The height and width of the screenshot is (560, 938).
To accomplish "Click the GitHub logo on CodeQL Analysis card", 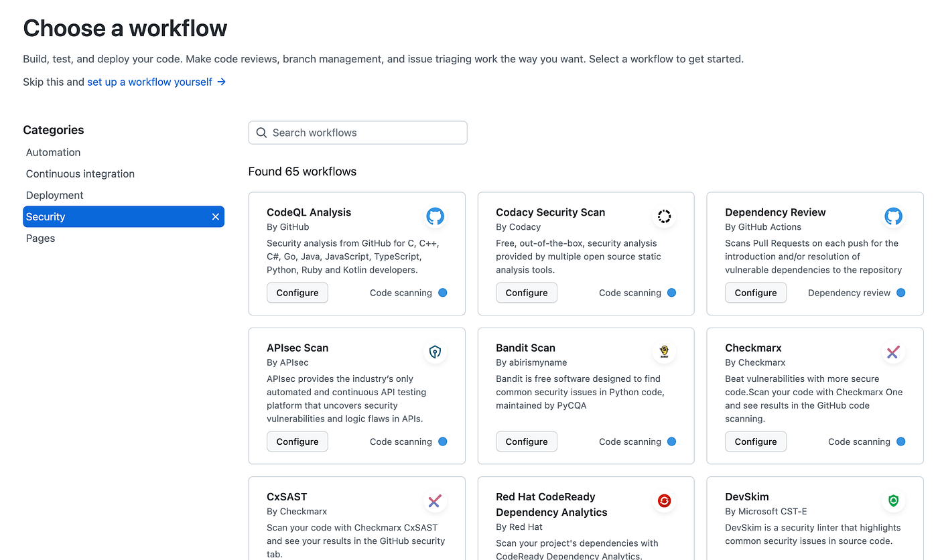I will pos(435,216).
